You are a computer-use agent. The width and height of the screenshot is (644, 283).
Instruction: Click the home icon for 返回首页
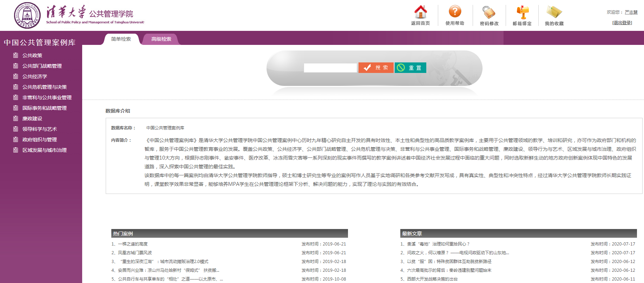pos(420,12)
